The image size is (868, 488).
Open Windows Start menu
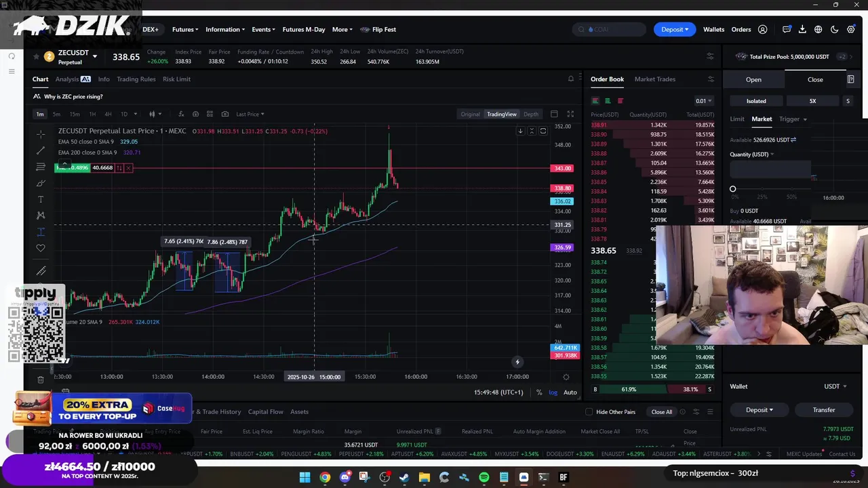point(305,477)
